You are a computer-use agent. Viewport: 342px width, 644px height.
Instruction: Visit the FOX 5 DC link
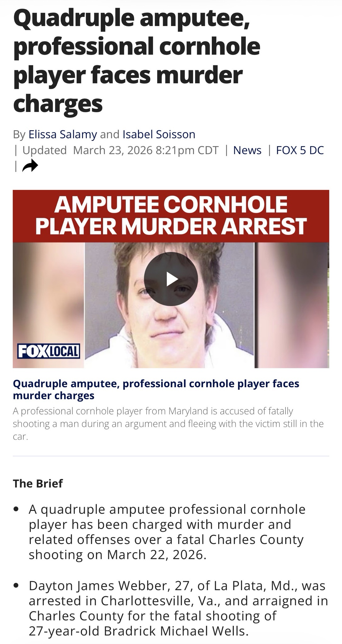pyautogui.click(x=300, y=150)
